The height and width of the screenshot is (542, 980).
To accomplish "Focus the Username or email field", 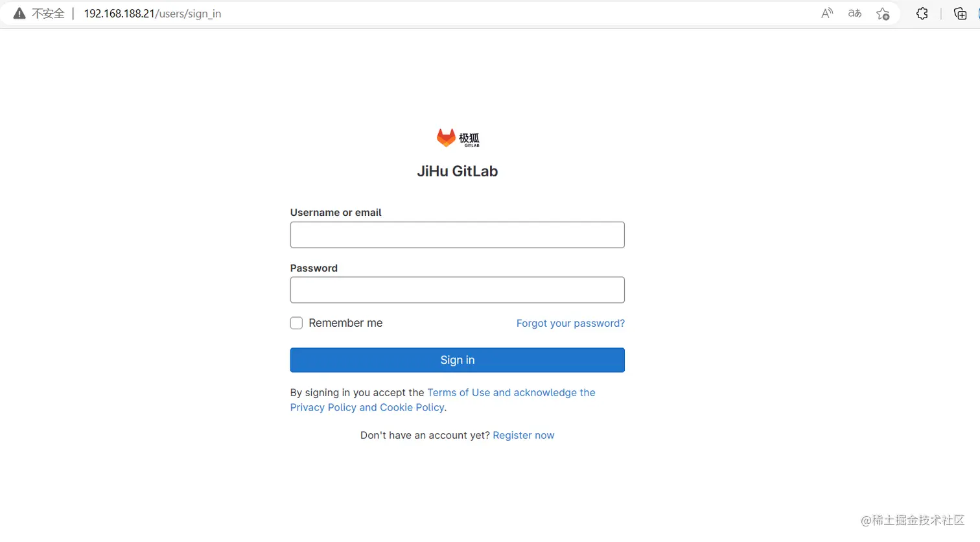I will (458, 235).
